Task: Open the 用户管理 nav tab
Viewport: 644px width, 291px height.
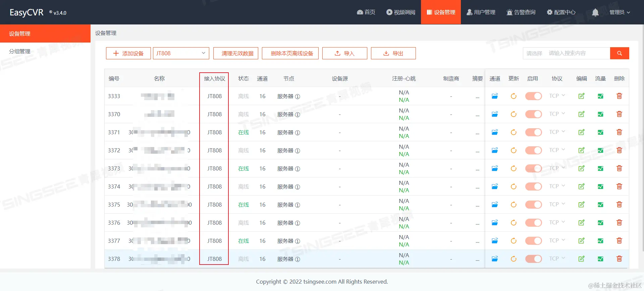Action: pyautogui.click(x=481, y=12)
